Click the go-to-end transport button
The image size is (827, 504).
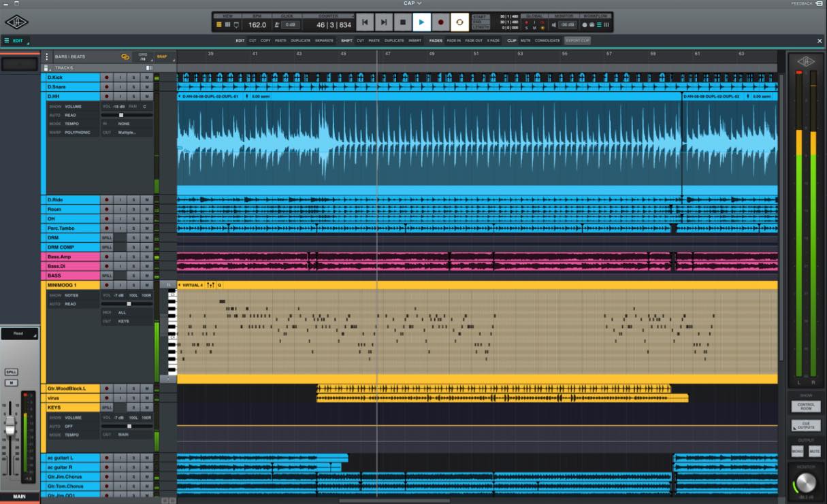tap(383, 22)
